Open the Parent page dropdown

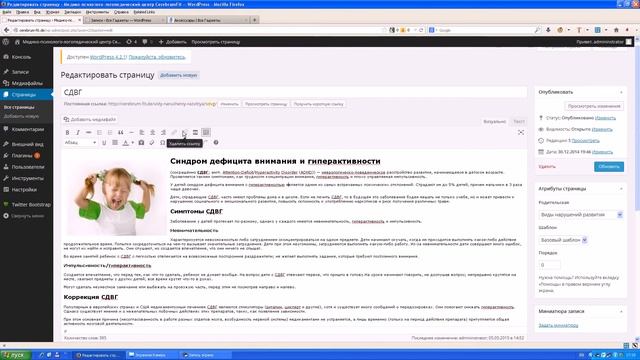pos(580,215)
